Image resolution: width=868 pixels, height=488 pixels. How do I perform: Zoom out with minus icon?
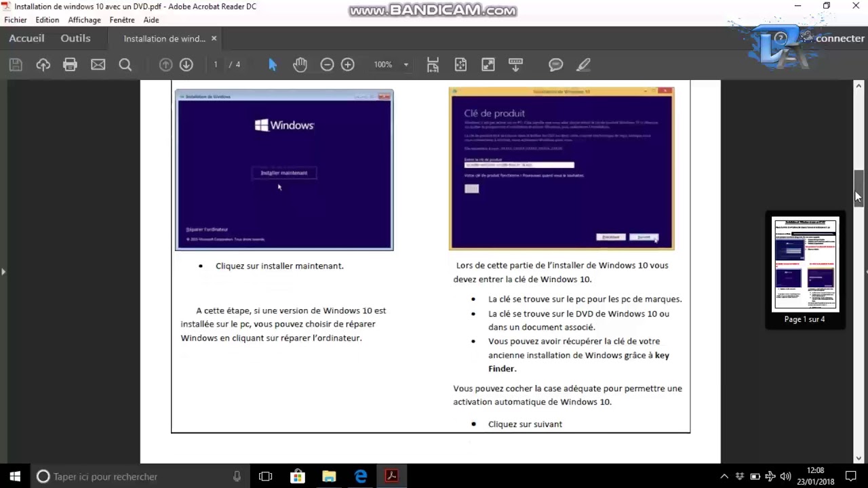pos(327,64)
